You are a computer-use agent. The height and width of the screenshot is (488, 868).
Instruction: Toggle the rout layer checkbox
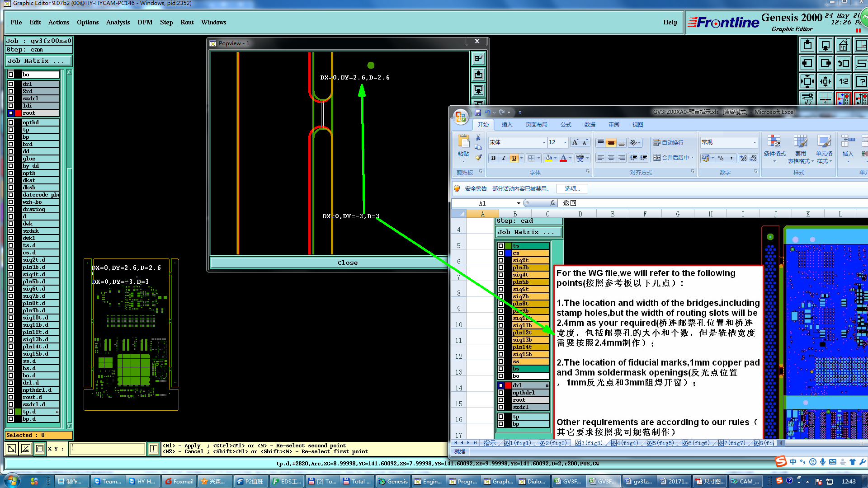(11, 113)
